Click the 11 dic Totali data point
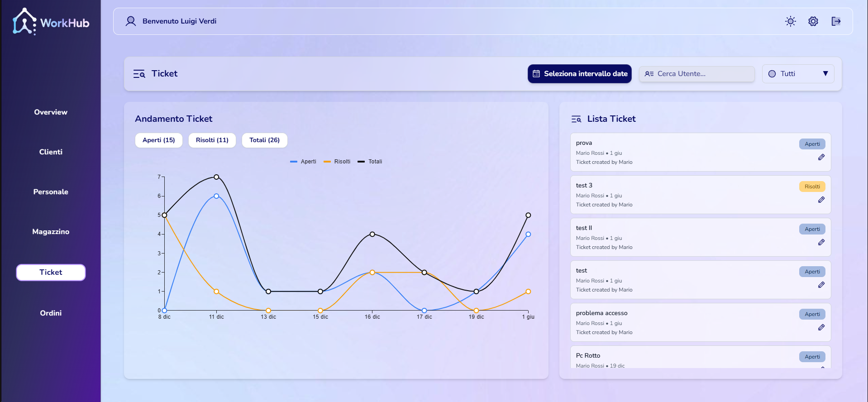868x402 pixels. coord(216,177)
